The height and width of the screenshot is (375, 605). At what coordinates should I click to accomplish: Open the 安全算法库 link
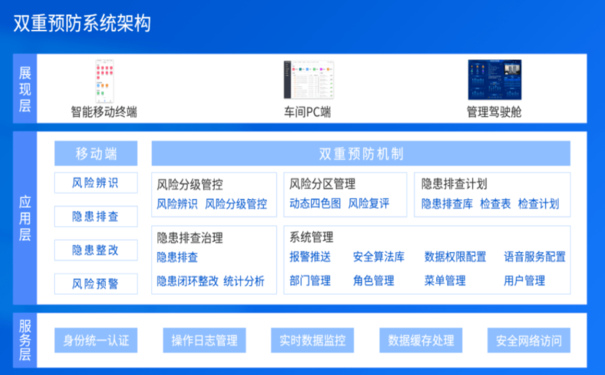pyautogui.click(x=379, y=257)
